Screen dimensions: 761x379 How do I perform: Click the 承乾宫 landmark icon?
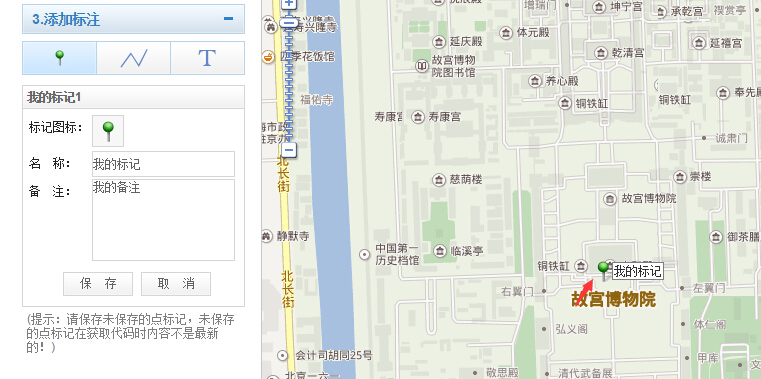660,11
